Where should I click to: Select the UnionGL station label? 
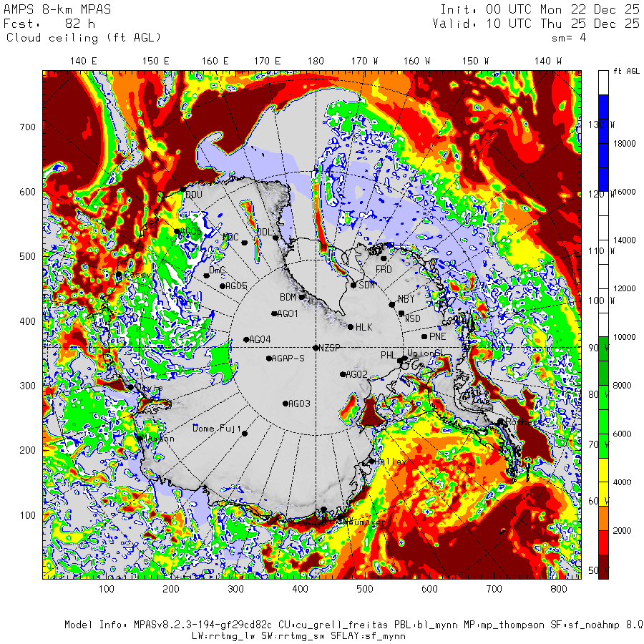click(x=426, y=353)
